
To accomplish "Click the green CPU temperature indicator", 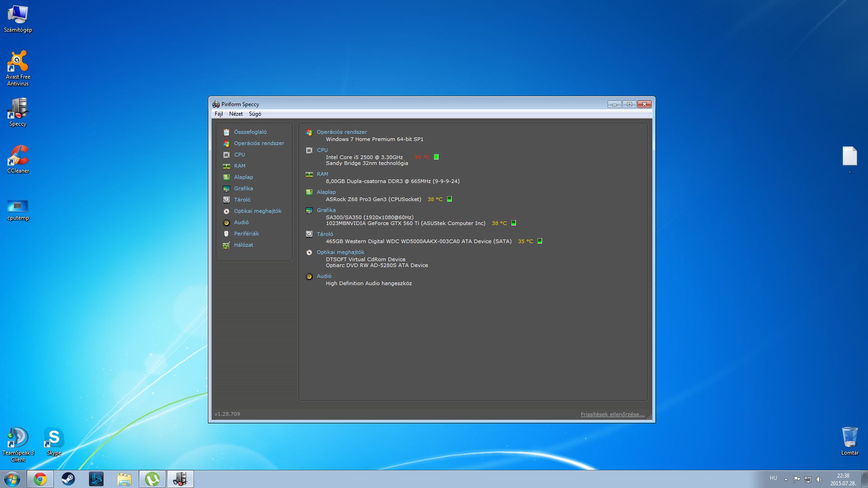I will [436, 157].
